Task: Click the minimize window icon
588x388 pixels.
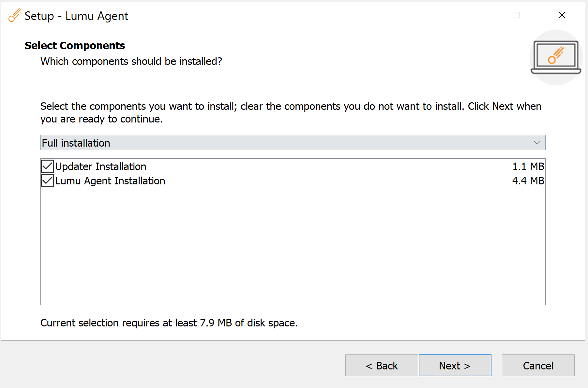Action: [x=472, y=15]
